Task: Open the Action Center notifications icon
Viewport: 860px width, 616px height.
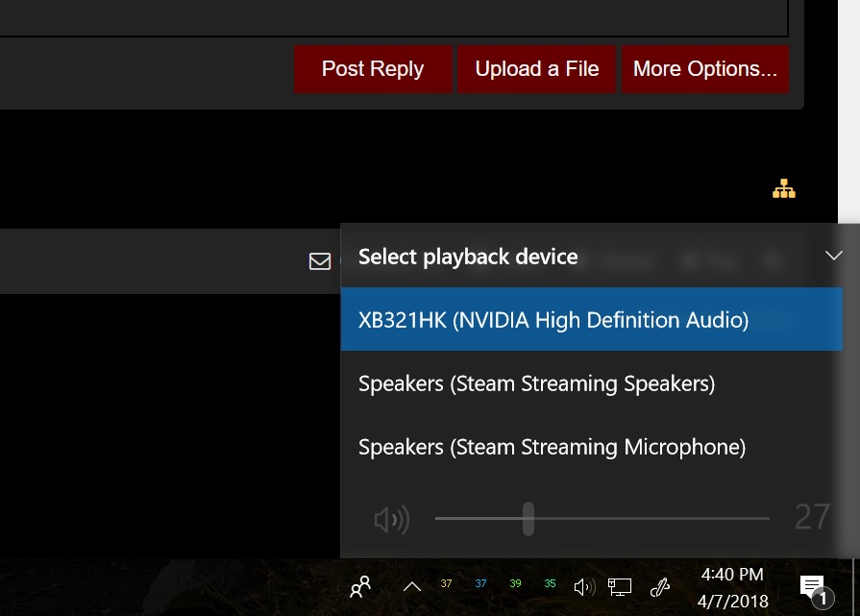Action: [813, 587]
